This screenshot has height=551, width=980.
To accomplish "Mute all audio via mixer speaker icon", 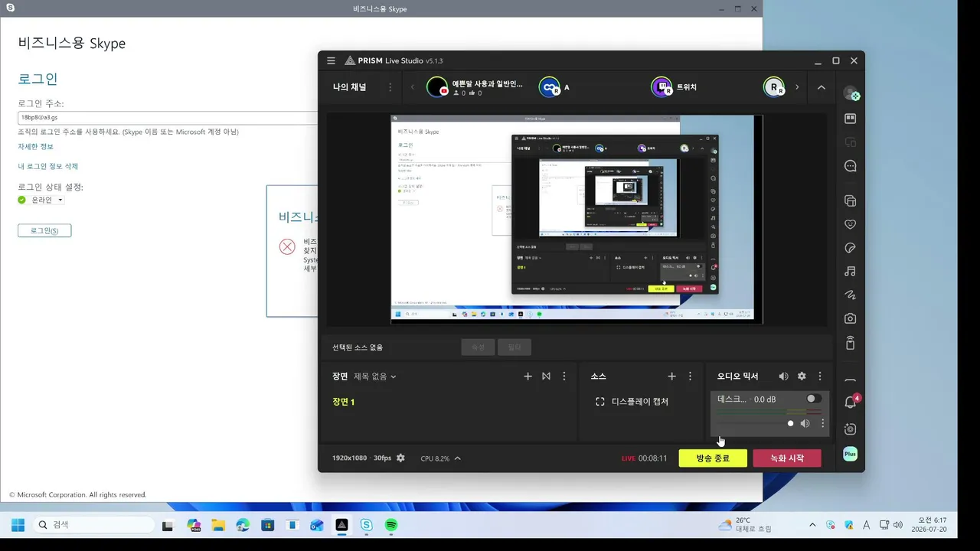I will pyautogui.click(x=783, y=377).
